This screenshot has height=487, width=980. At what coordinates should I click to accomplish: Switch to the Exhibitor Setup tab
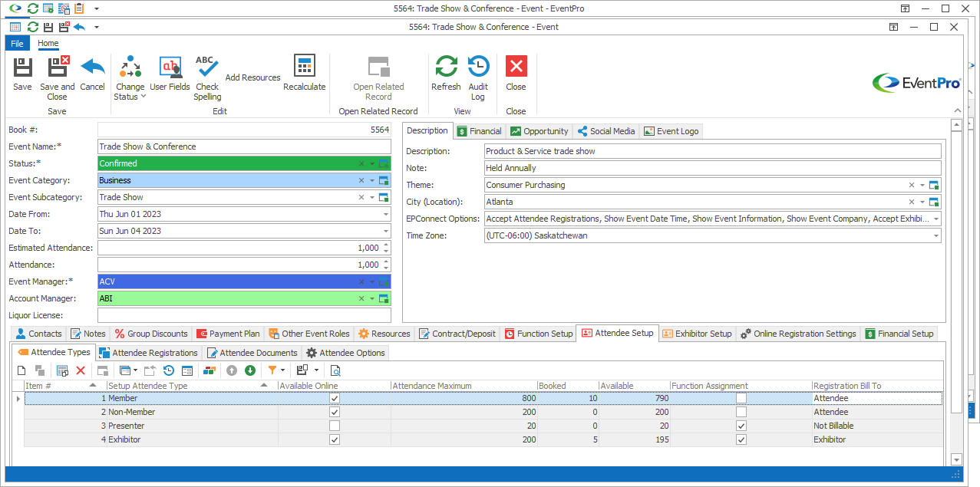click(x=696, y=334)
